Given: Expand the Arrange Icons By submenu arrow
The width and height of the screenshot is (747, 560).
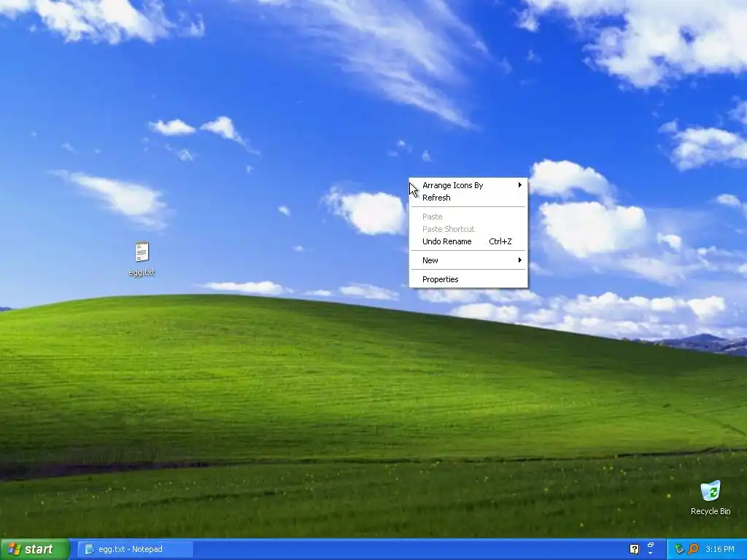Looking at the screenshot, I should coord(519,185).
